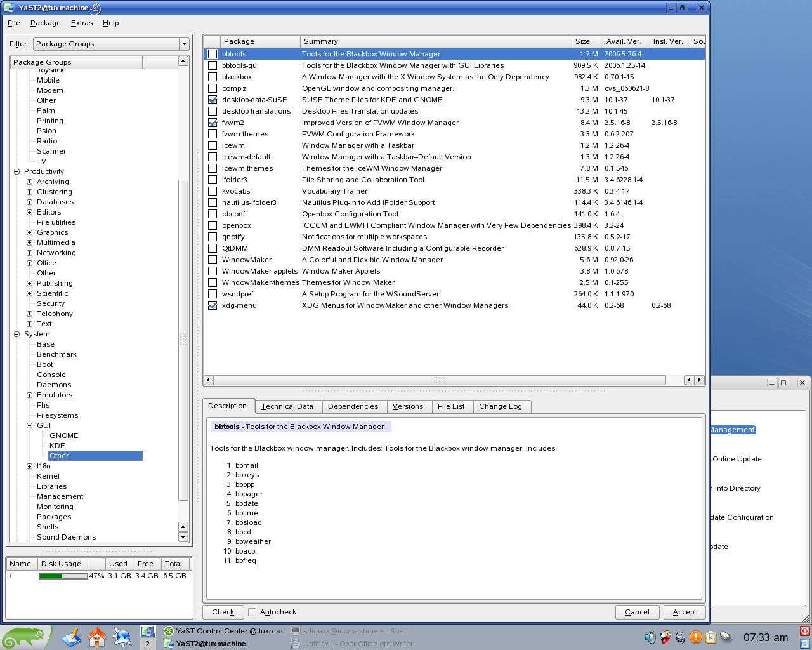Click the Accept button

684,612
